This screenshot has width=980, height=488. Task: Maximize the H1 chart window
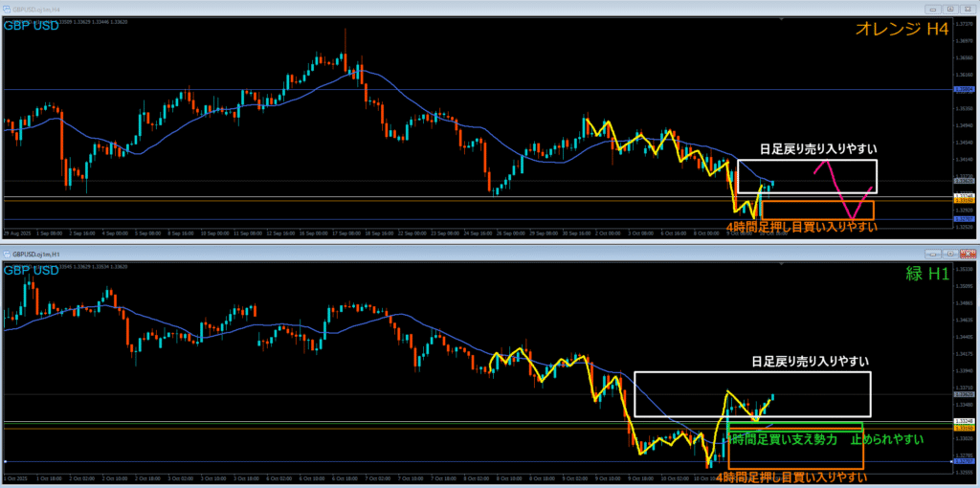pos(951,253)
